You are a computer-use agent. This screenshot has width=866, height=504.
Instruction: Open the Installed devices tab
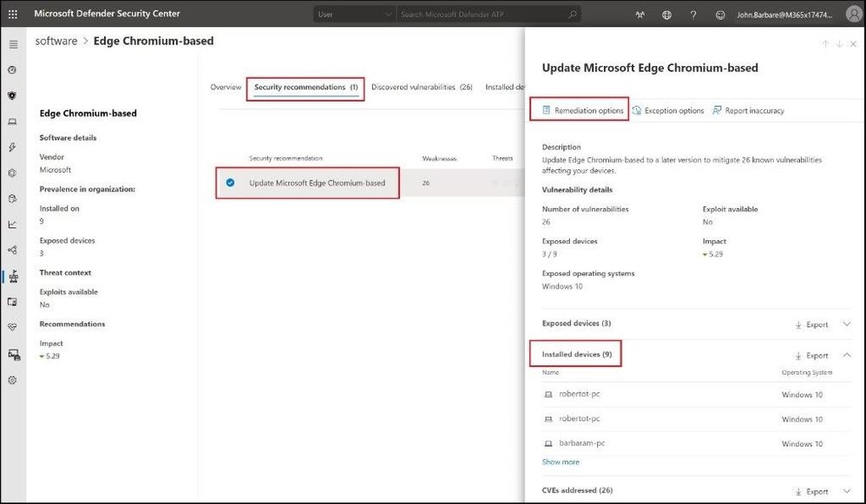pyautogui.click(x=504, y=88)
